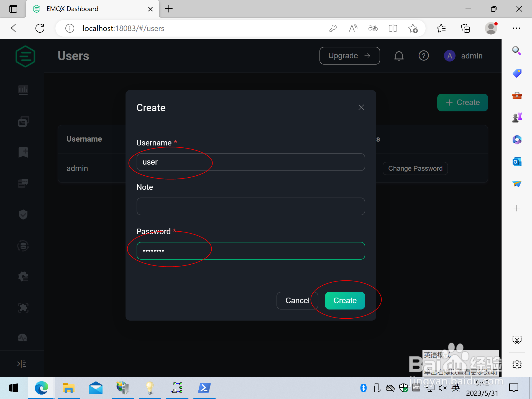This screenshot has width=532, height=399.
Task: Click the EMQX logo in the sidebar
Action: pyautogui.click(x=25, y=56)
